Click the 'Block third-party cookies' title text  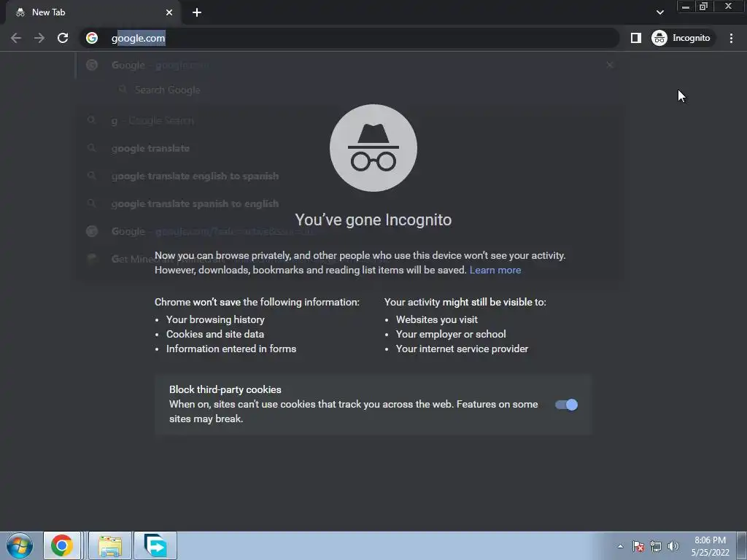pos(225,389)
